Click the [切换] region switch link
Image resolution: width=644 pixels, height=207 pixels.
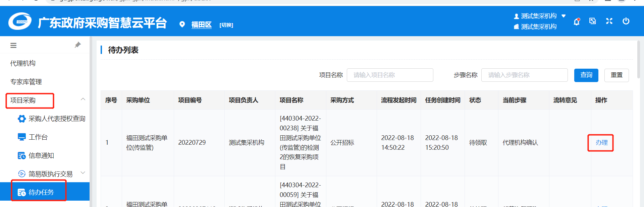226,25
